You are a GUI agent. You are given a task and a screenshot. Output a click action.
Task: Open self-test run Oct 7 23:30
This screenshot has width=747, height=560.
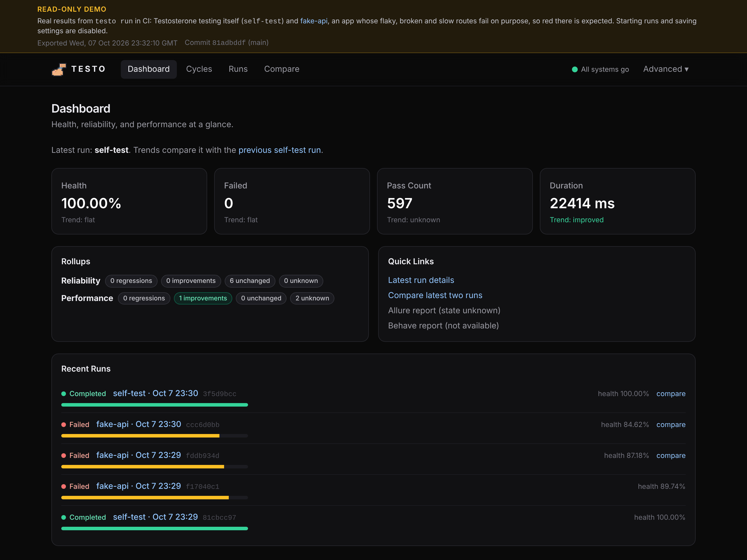pos(155,393)
